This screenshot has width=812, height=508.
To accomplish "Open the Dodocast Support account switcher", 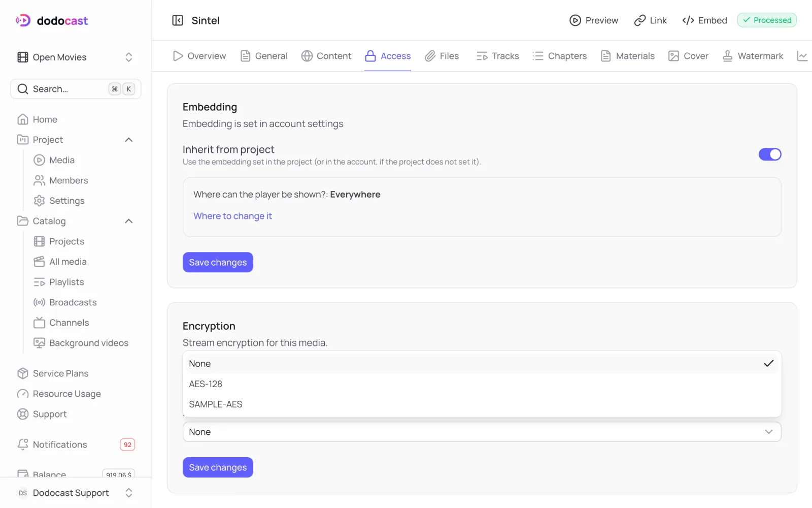I will pyautogui.click(x=76, y=493).
